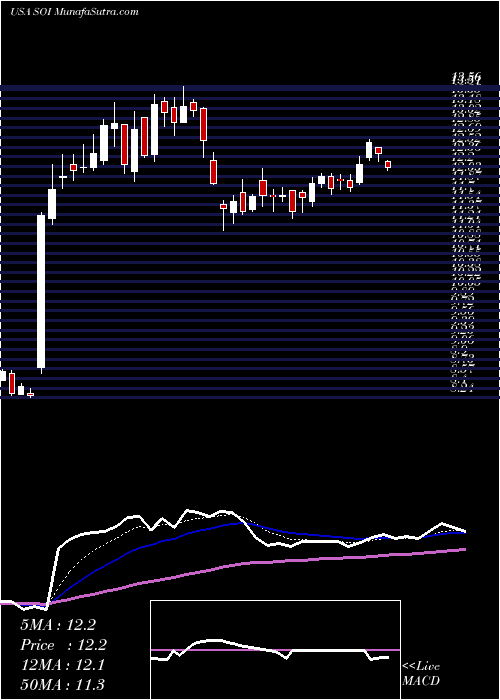Click the purple 50MA line end

pos(465,550)
